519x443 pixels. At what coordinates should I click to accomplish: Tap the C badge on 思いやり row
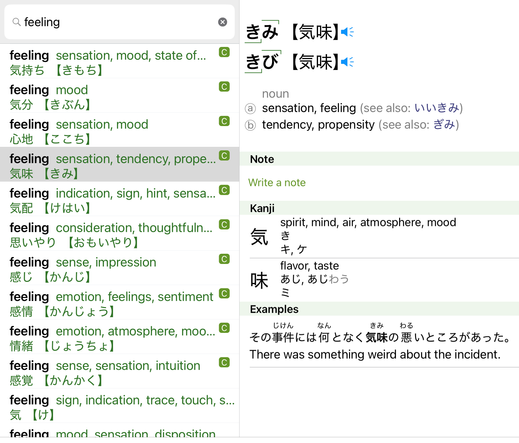click(x=224, y=225)
